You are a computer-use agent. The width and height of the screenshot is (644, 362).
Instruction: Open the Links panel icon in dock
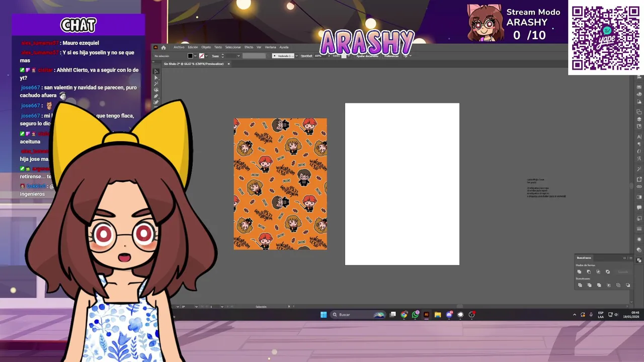point(639,187)
